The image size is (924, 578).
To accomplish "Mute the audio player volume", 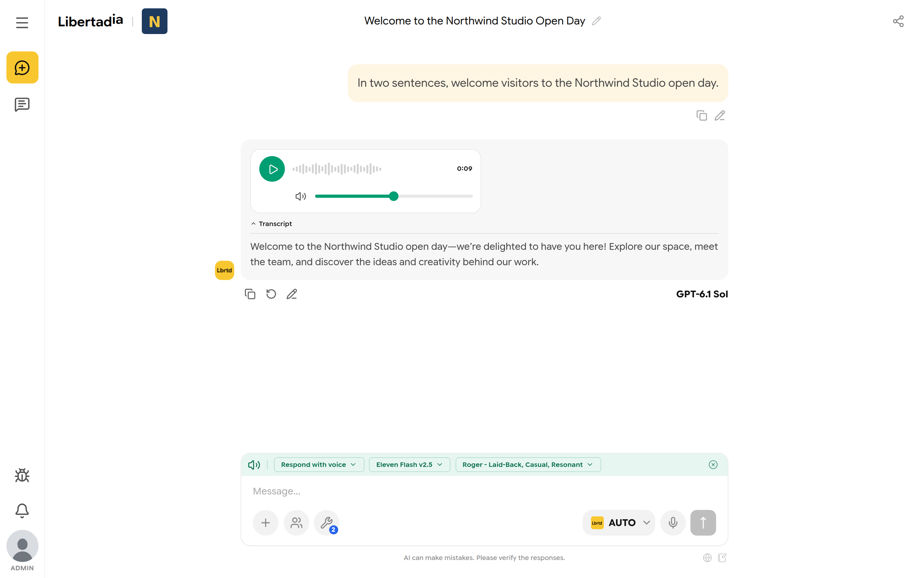I will (301, 196).
